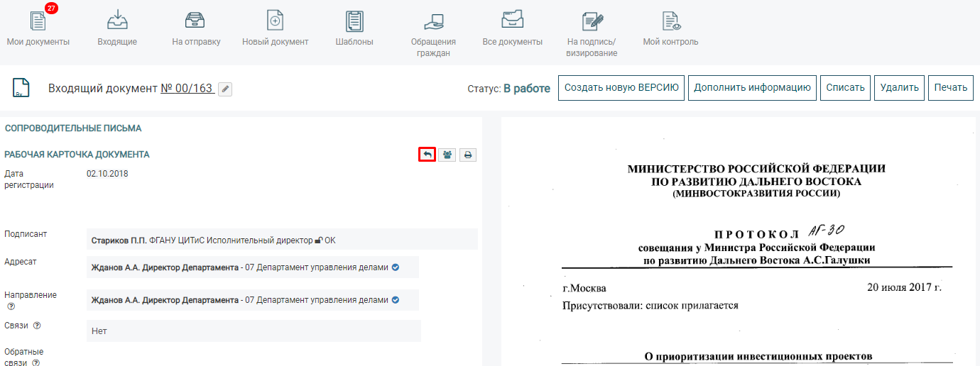Screen dimensions: 980x366
Task: Open My Documents with 27 badge
Action: coord(38,28)
